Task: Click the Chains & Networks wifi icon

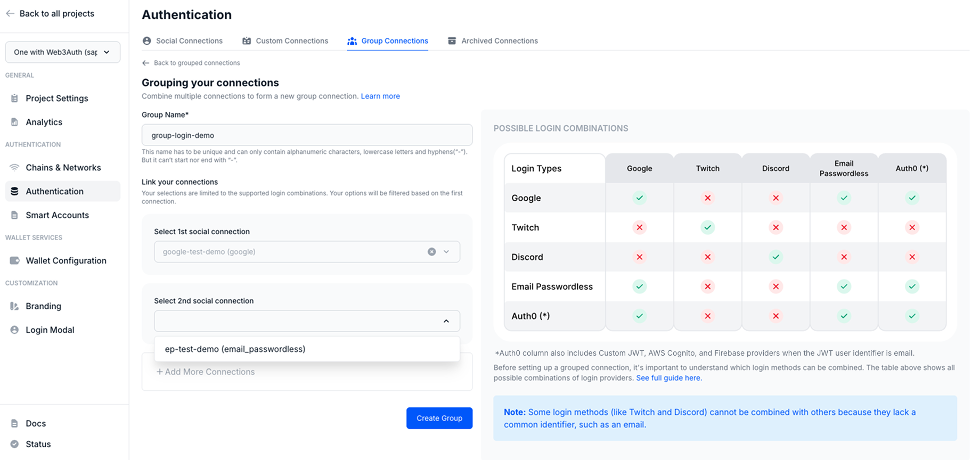Action: (14, 167)
